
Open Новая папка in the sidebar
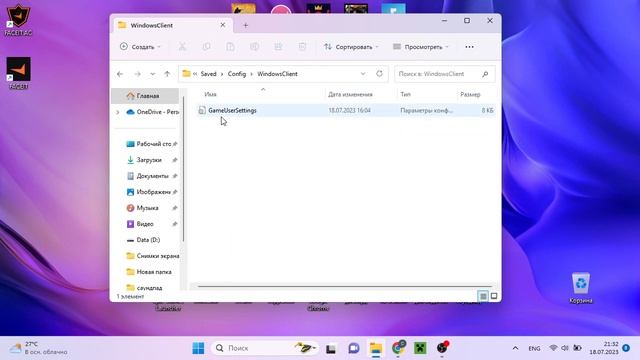click(x=149, y=272)
